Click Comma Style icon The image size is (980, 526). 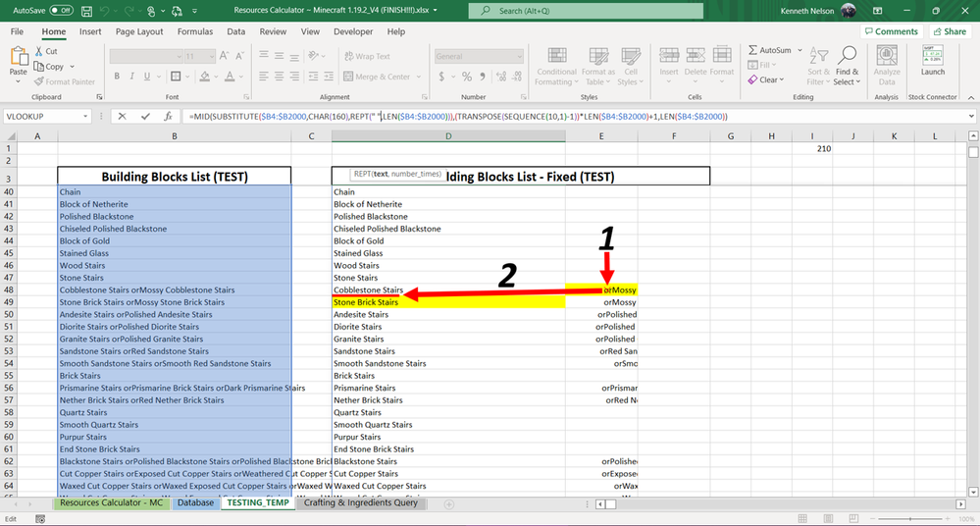(x=483, y=77)
